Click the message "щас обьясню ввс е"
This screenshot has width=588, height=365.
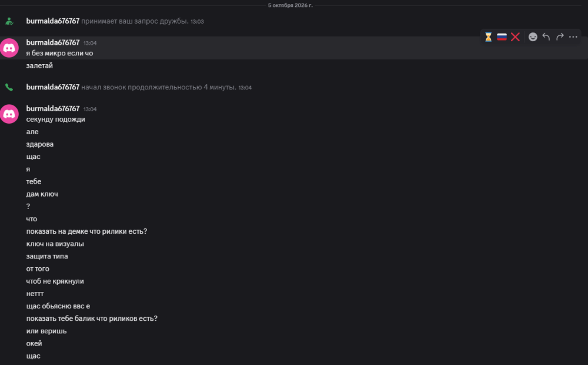58,306
